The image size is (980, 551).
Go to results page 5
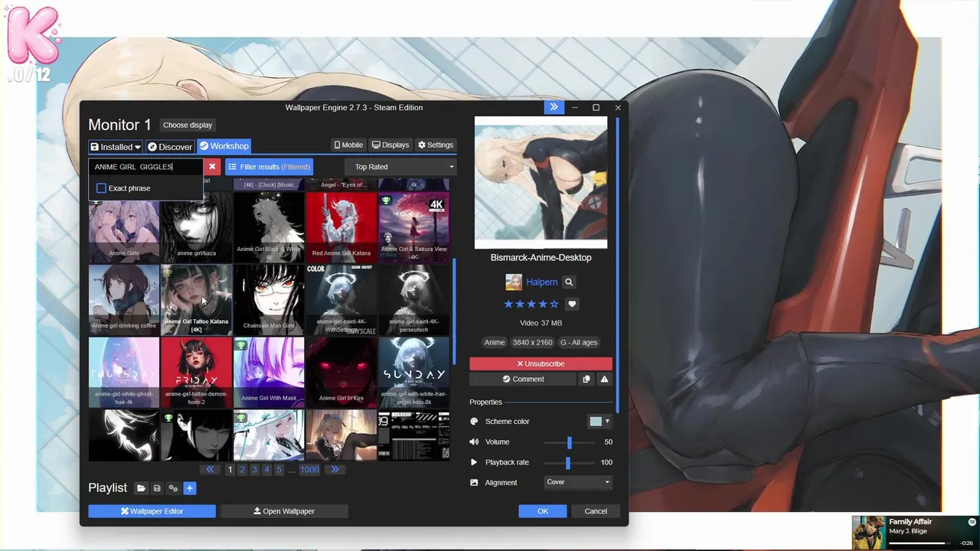(279, 470)
